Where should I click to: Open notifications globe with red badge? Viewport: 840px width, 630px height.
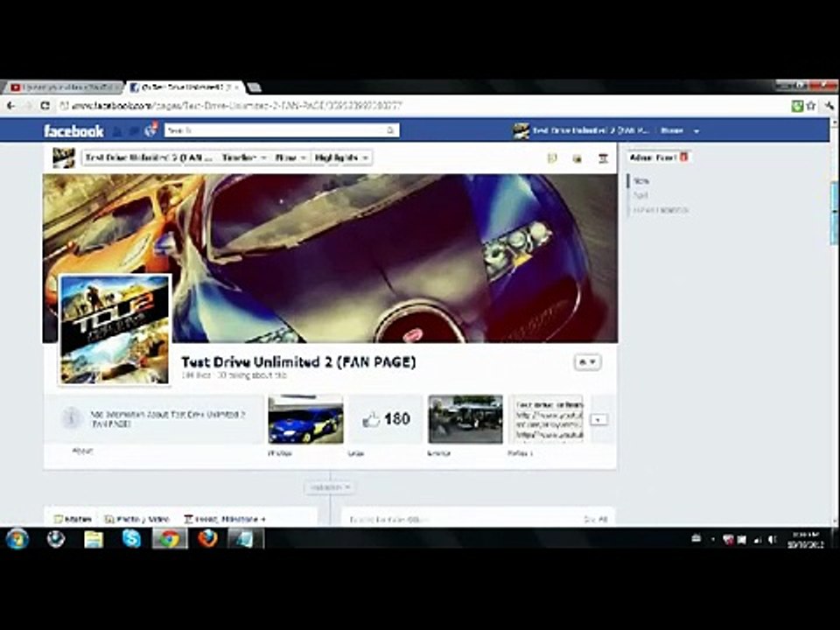point(151,129)
